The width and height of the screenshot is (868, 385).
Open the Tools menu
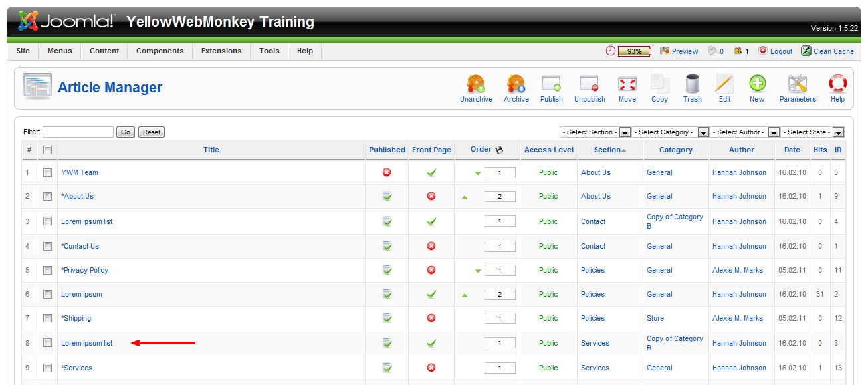[x=269, y=51]
